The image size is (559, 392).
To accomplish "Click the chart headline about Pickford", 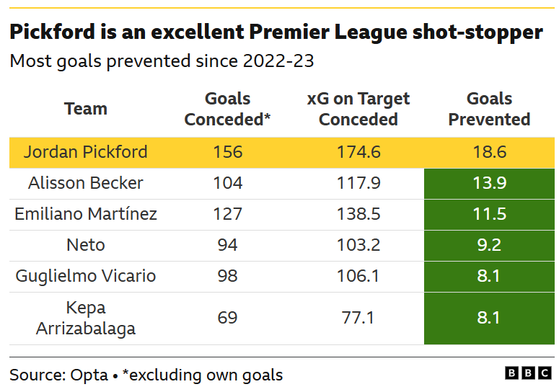I will tap(276, 32).
